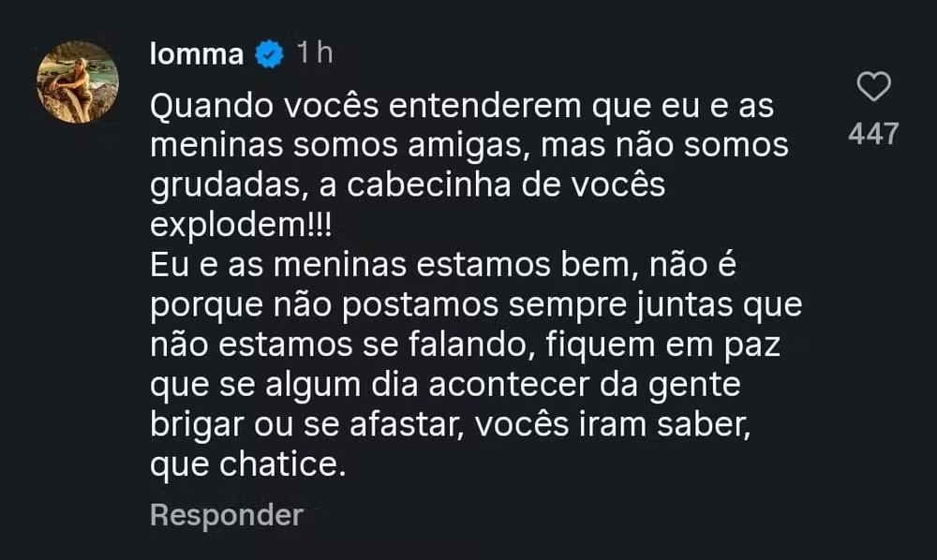The width and height of the screenshot is (937, 560).
Task: Like the comment with the heart icon
Action: [x=874, y=89]
